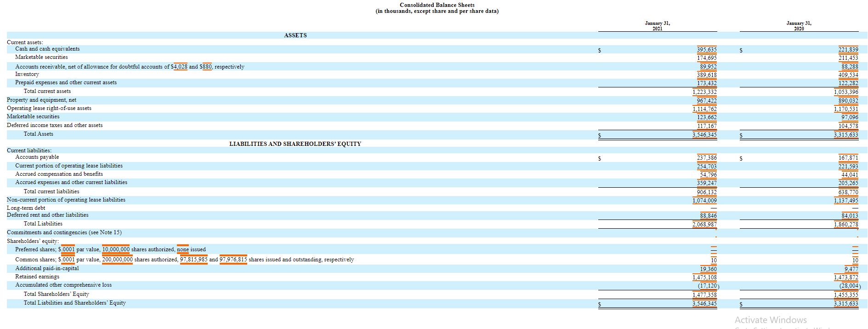This screenshot has height=329, width=868.
Task: Select the 1,053,396 total current assets value
Action: click(846, 92)
